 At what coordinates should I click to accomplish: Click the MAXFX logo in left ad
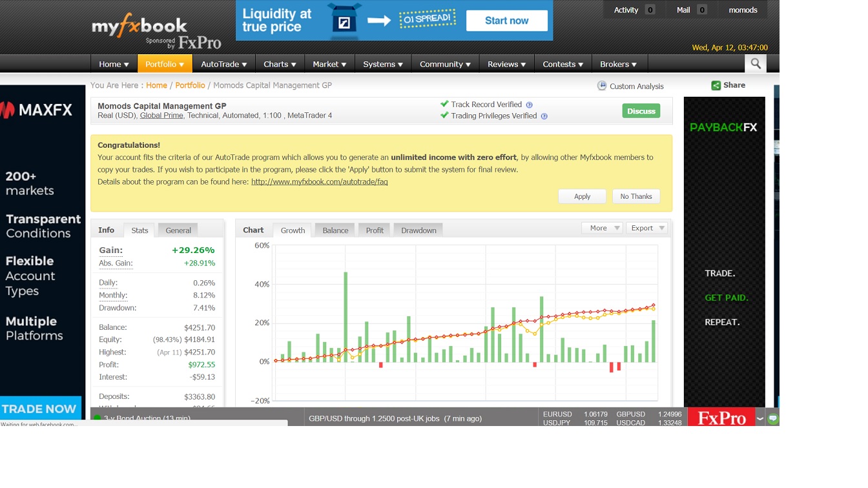[37, 110]
